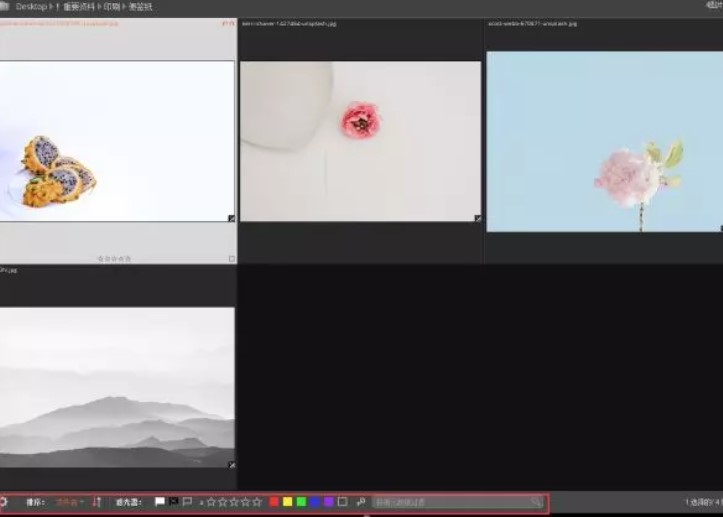The width and height of the screenshot is (723, 517).
Task: Expand the orange sort-by value dropdown
Action: tap(70, 501)
